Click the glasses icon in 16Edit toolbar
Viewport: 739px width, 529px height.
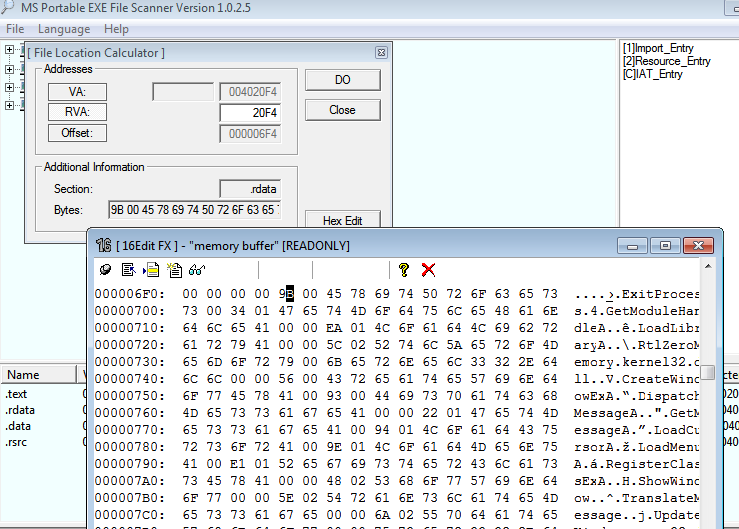(197, 269)
